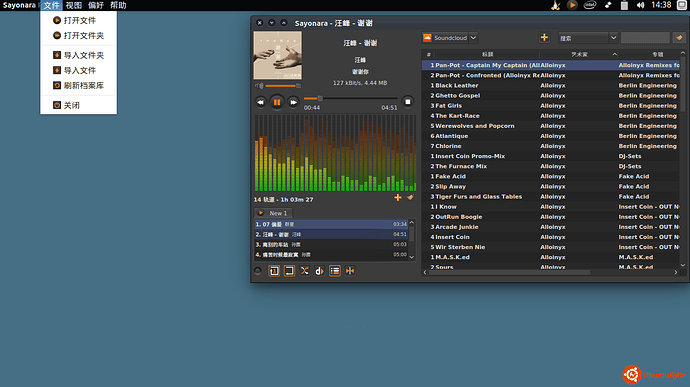
Task: Select playlist track 4 with duration 05:00
Action: pyautogui.click(x=331, y=254)
